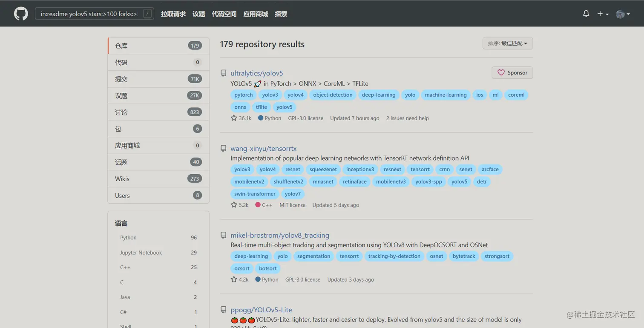Open the plus create-new menu
Viewport: 644px width, 328px height.
coord(603,14)
